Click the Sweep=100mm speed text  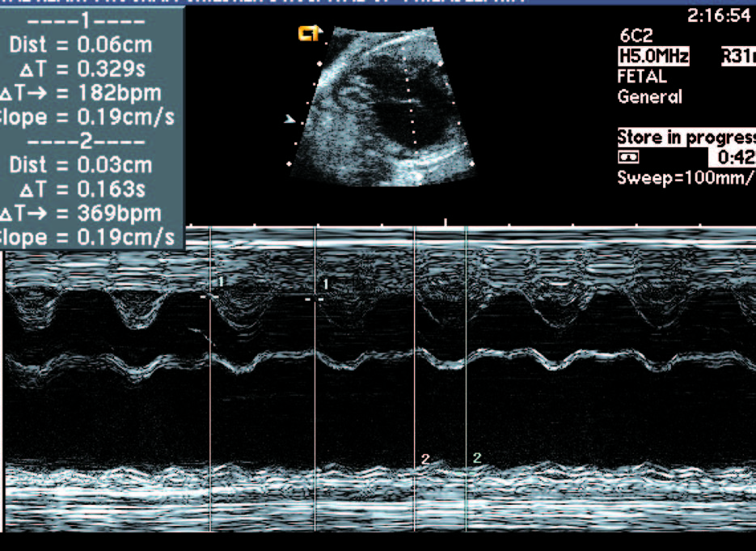pyautogui.click(x=686, y=177)
